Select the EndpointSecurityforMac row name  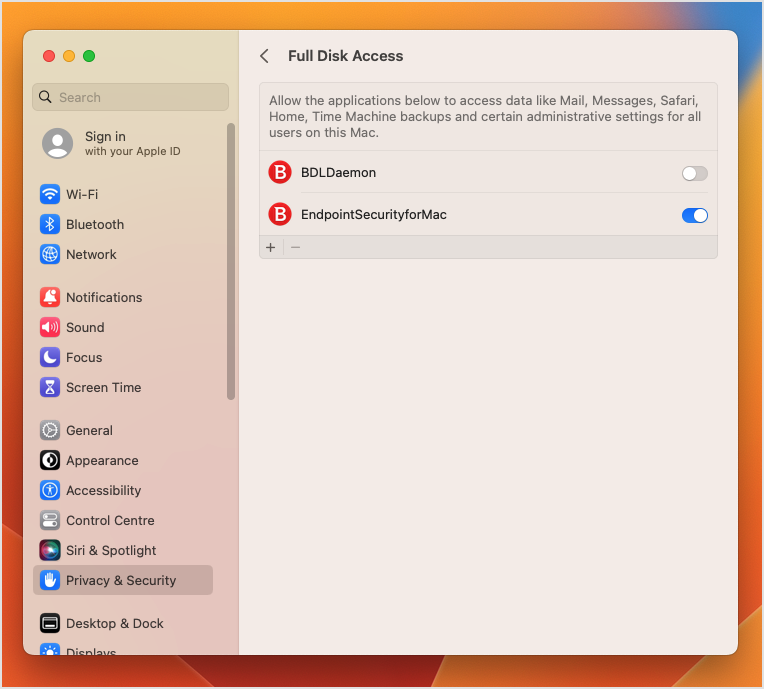tap(374, 214)
